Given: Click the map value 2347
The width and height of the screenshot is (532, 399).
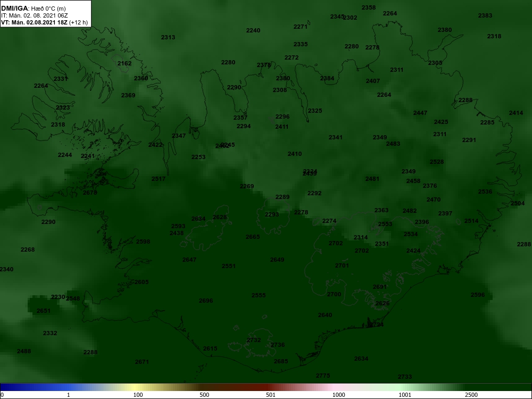Looking at the screenshot, I should pos(179,136).
